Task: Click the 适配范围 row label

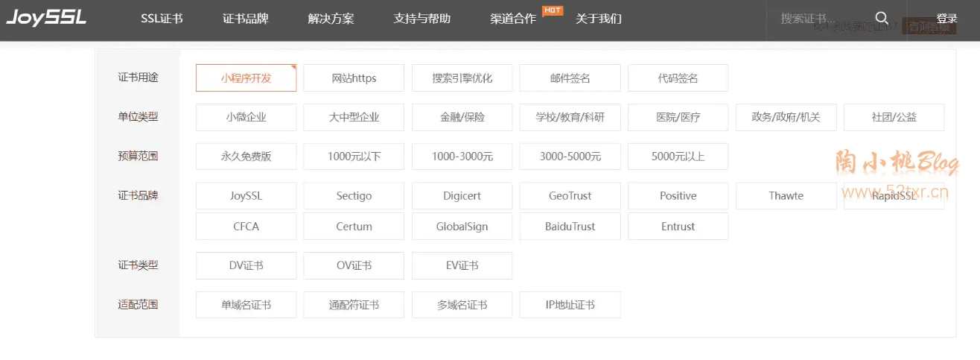Action: click(138, 304)
